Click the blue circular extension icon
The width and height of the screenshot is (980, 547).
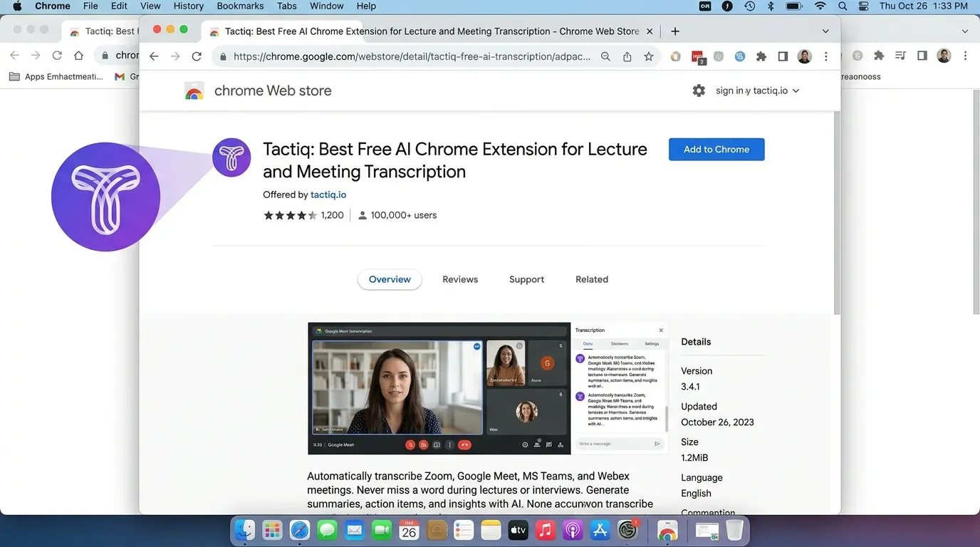pos(740,56)
